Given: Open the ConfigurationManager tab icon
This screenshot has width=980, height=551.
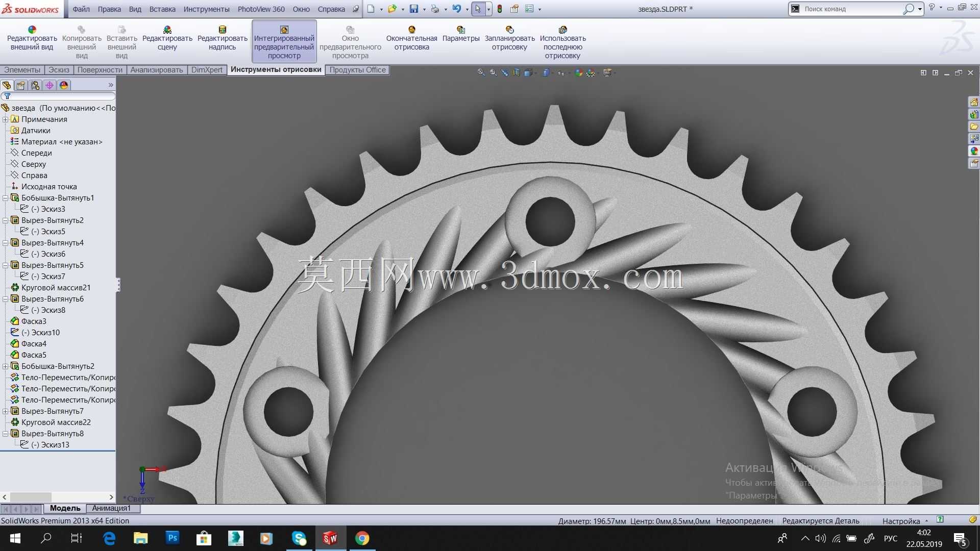Looking at the screenshot, I should click(x=35, y=85).
